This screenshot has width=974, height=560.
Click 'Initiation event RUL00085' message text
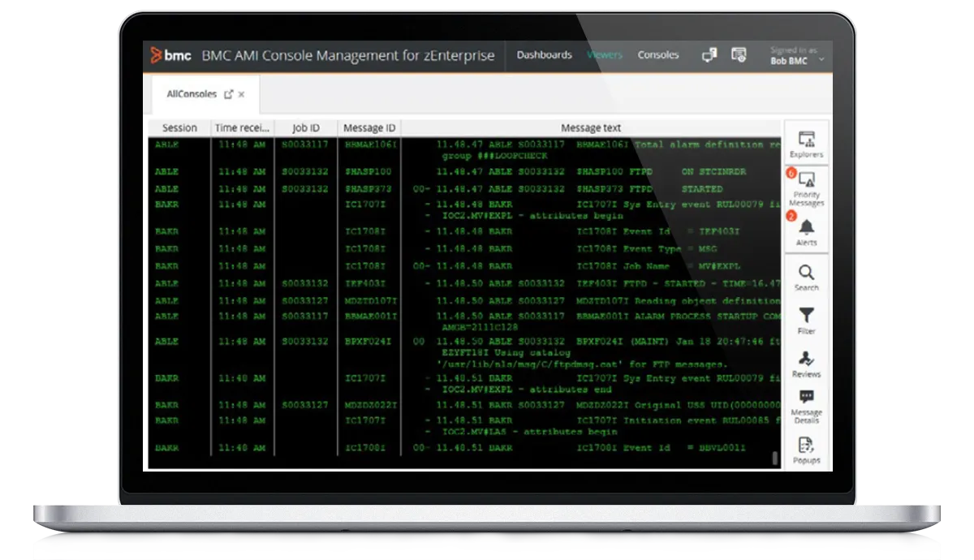click(x=701, y=420)
